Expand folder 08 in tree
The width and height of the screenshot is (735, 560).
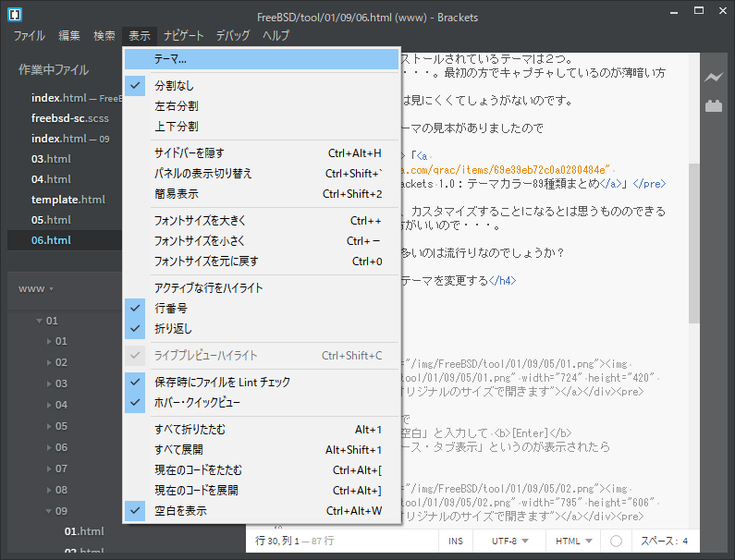49,490
